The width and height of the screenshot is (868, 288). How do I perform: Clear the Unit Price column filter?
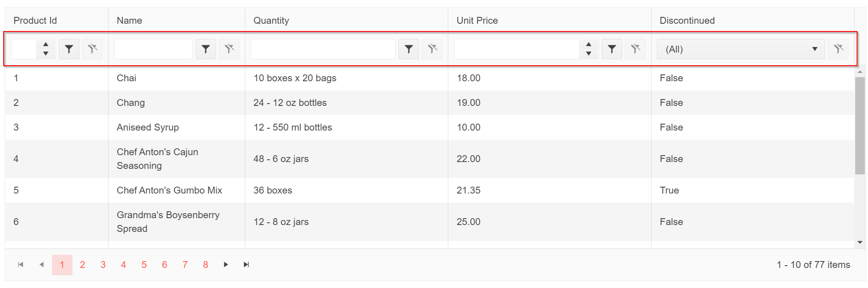pos(635,49)
